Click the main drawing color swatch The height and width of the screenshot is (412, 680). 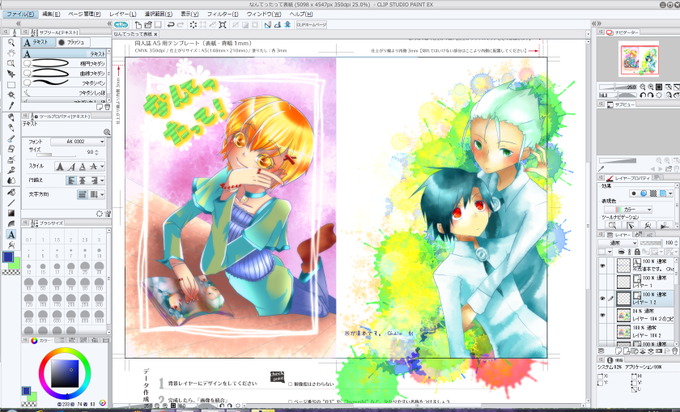(8, 257)
